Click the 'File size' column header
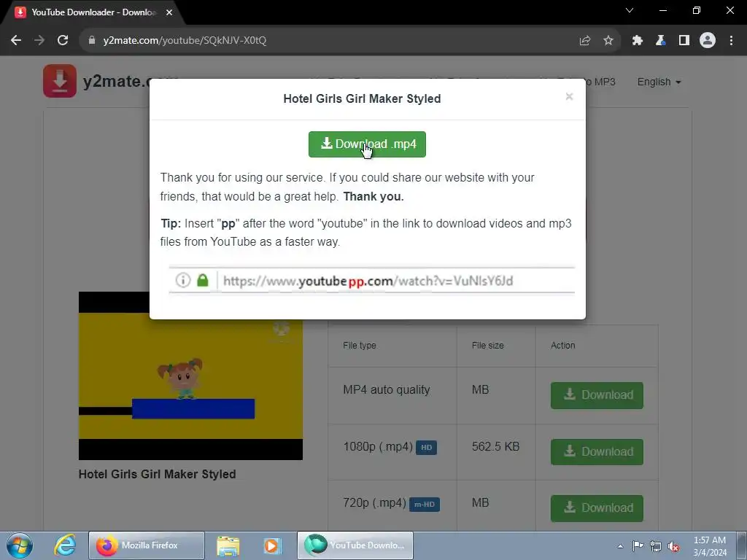 point(487,345)
